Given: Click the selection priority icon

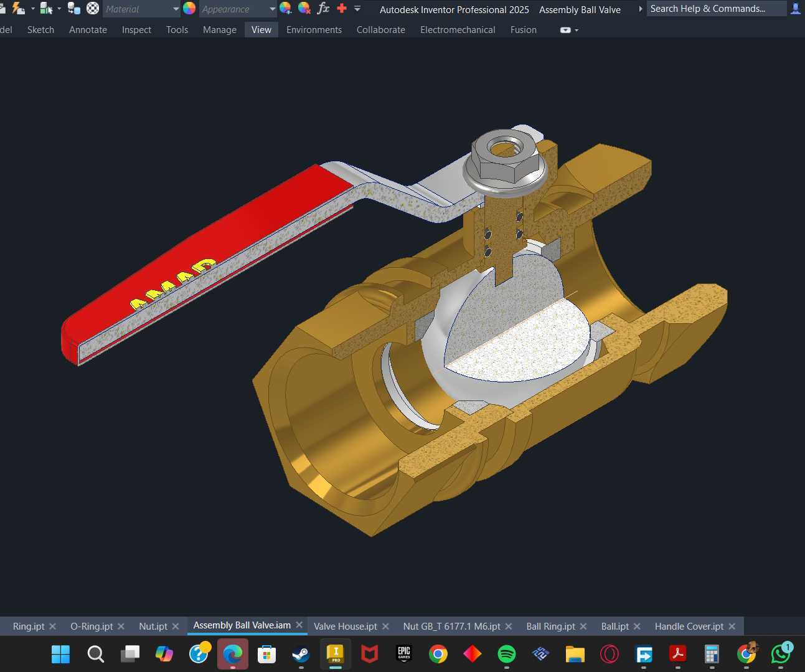Looking at the screenshot, I should click(47, 8).
